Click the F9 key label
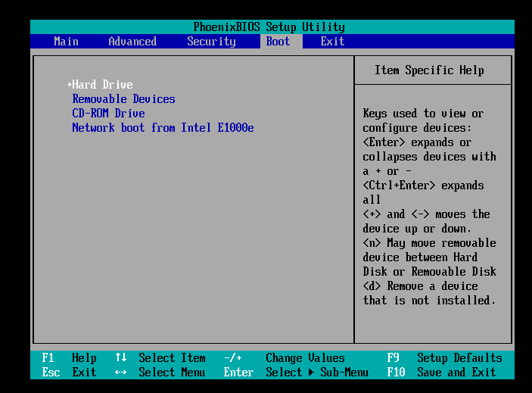Viewport: 532px width, 393px height. (394, 357)
